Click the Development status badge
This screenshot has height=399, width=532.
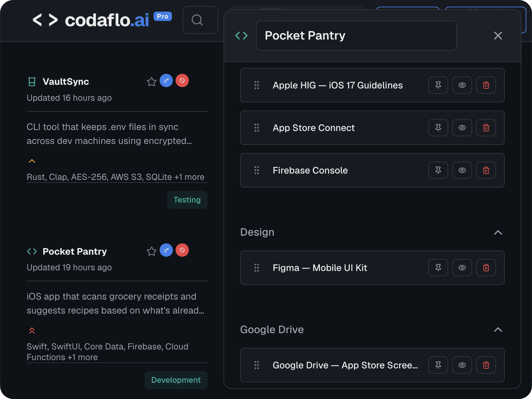coord(176,380)
